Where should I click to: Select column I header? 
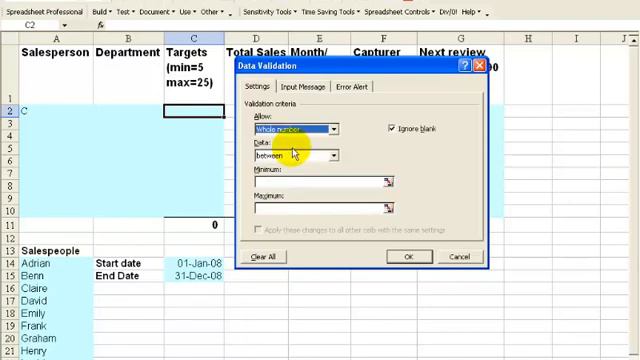(x=576, y=39)
